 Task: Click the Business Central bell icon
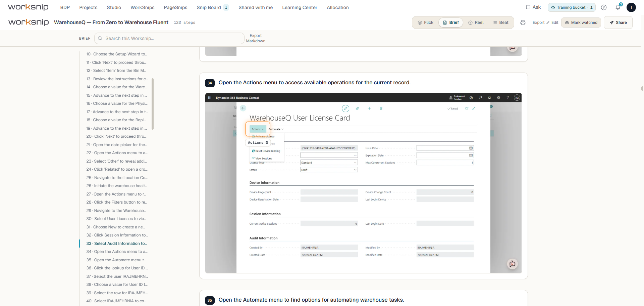click(x=489, y=98)
